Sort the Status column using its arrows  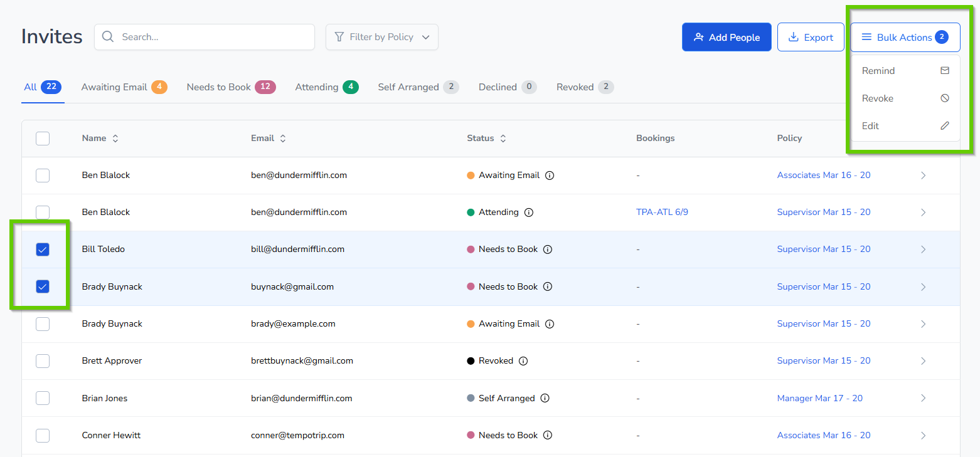coord(503,139)
